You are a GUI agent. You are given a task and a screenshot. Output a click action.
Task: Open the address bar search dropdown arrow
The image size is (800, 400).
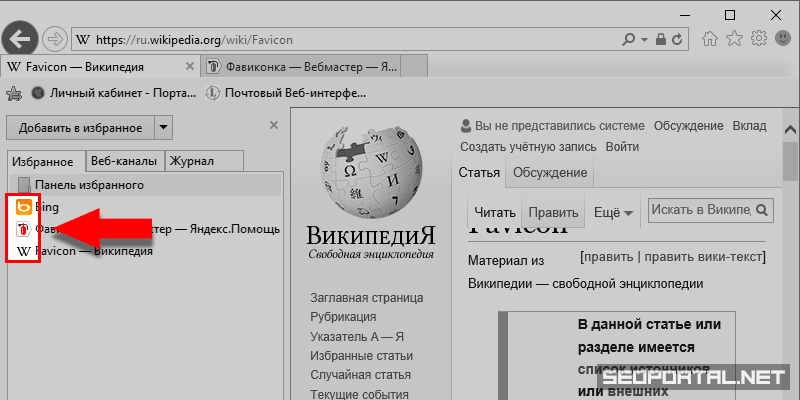[645, 39]
